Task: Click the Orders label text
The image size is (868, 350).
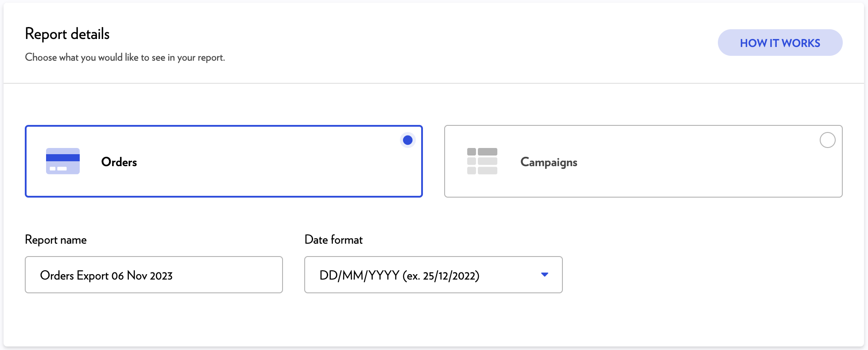Action: coord(119,162)
